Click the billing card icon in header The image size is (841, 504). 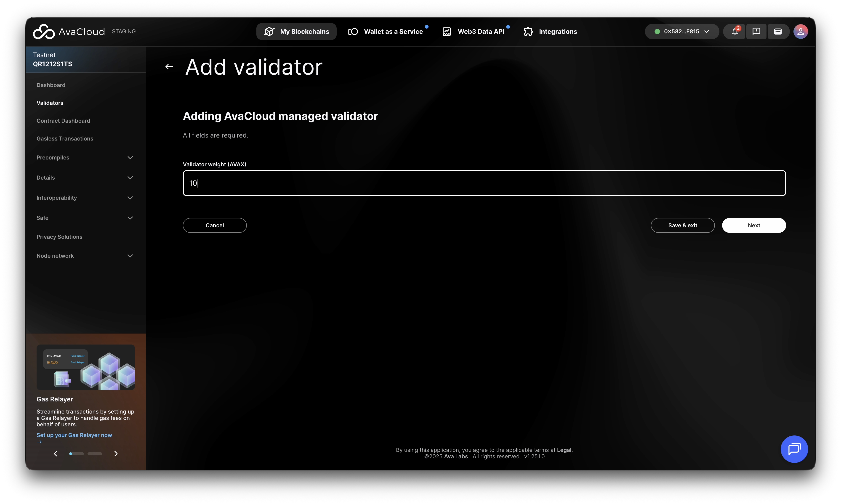(778, 32)
